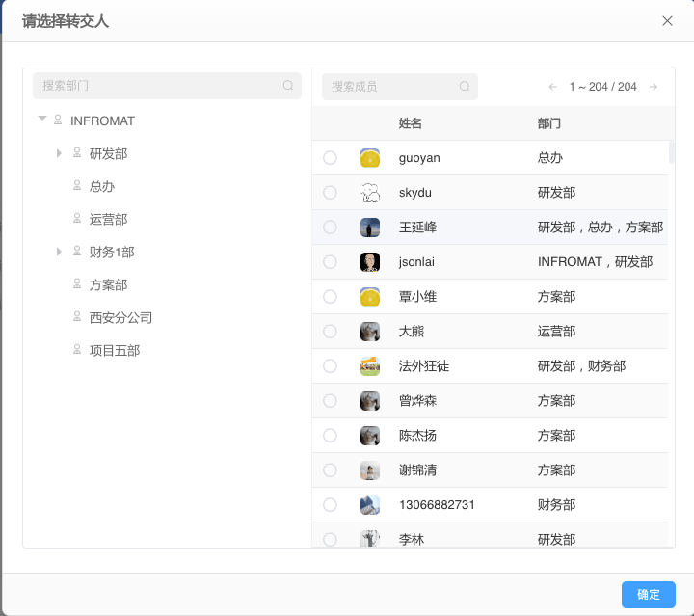Image resolution: width=694 pixels, height=616 pixels.
Task: Click 法外狂徒's avatar picture
Action: [370, 366]
